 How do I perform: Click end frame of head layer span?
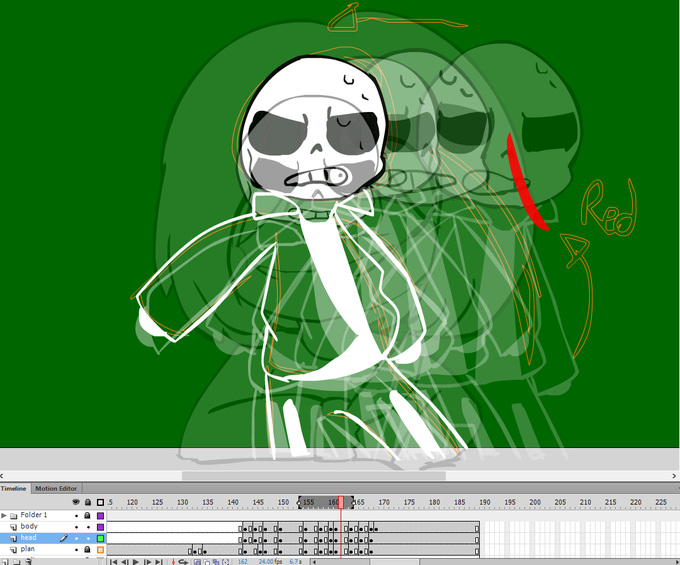pos(477,540)
